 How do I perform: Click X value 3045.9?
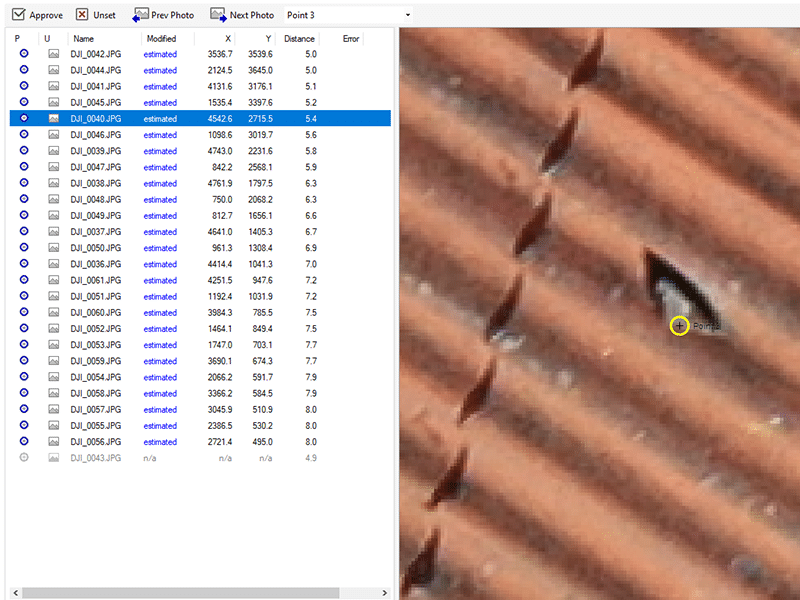pyautogui.click(x=220, y=410)
